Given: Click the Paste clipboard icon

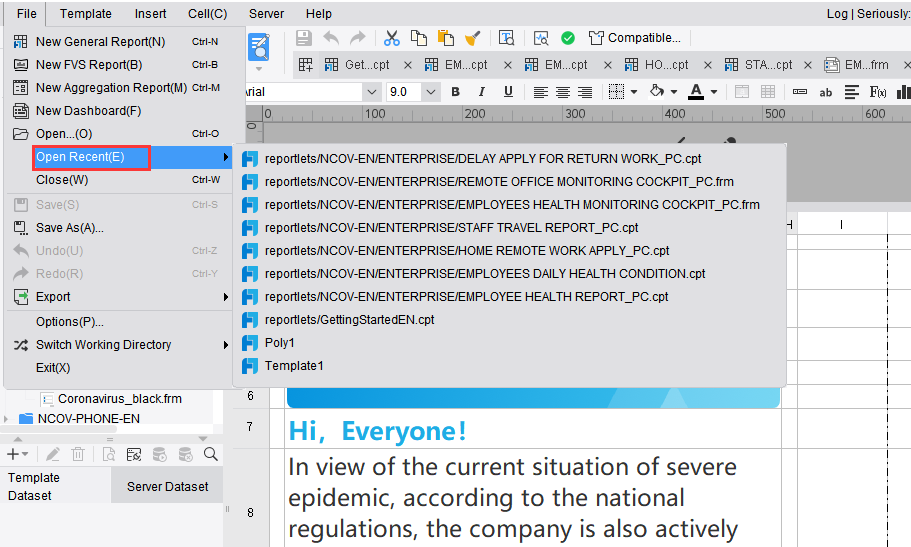Looking at the screenshot, I should coord(446,38).
